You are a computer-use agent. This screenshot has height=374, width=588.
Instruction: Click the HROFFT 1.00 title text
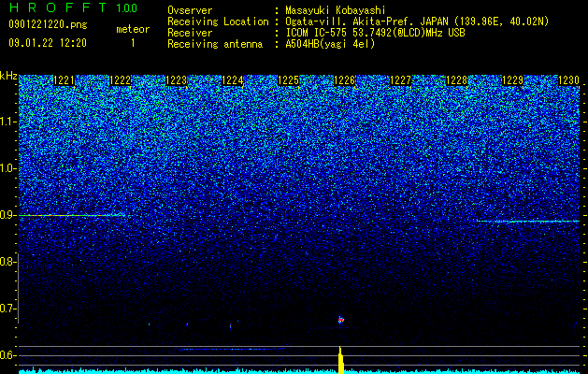point(74,7)
